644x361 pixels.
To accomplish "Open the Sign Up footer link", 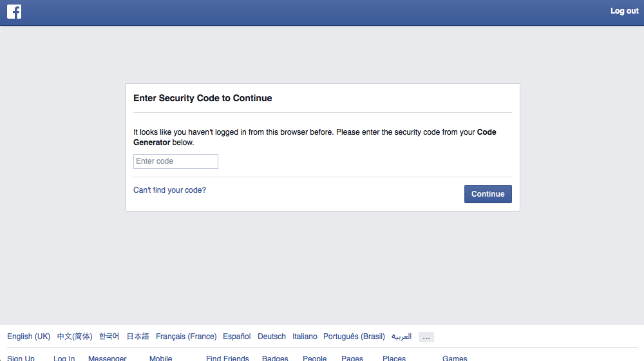I will (21, 358).
